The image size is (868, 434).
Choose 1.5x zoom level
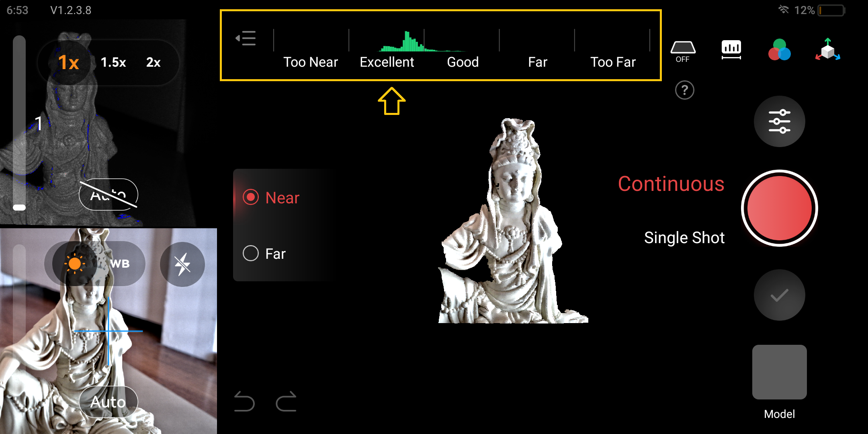pos(113,62)
